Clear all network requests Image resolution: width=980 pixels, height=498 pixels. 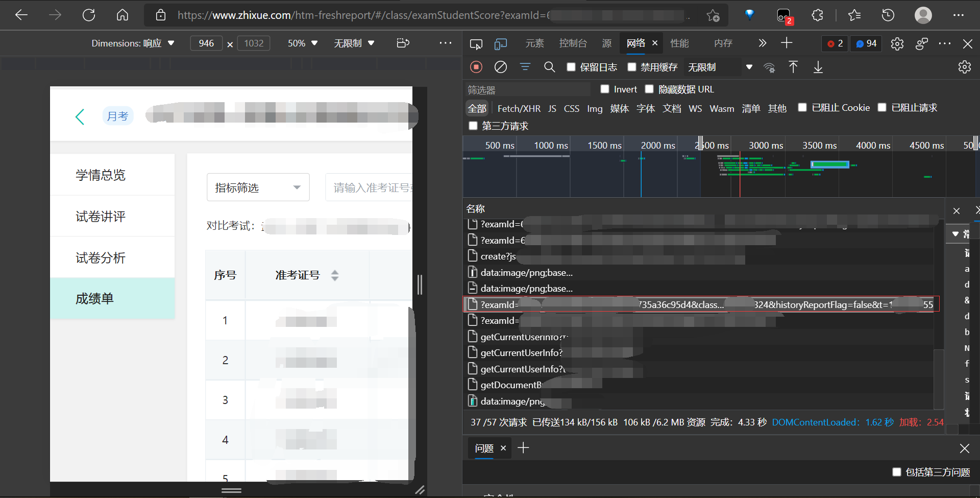tap(500, 67)
